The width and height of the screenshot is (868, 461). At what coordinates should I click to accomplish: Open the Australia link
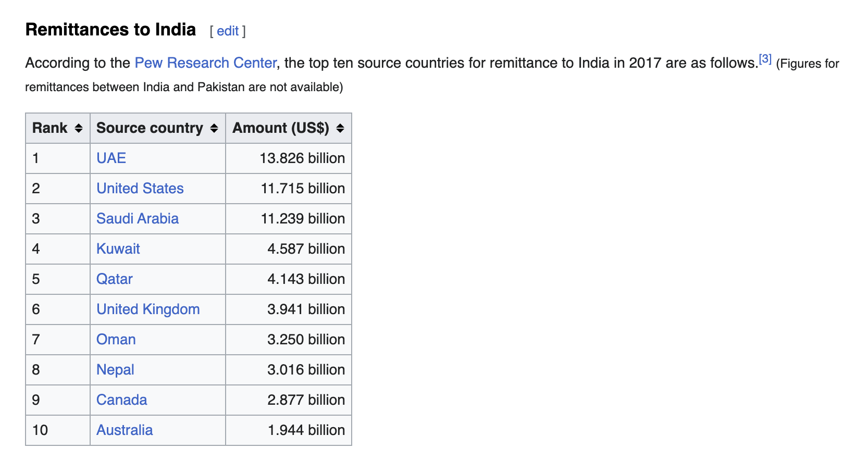point(125,430)
